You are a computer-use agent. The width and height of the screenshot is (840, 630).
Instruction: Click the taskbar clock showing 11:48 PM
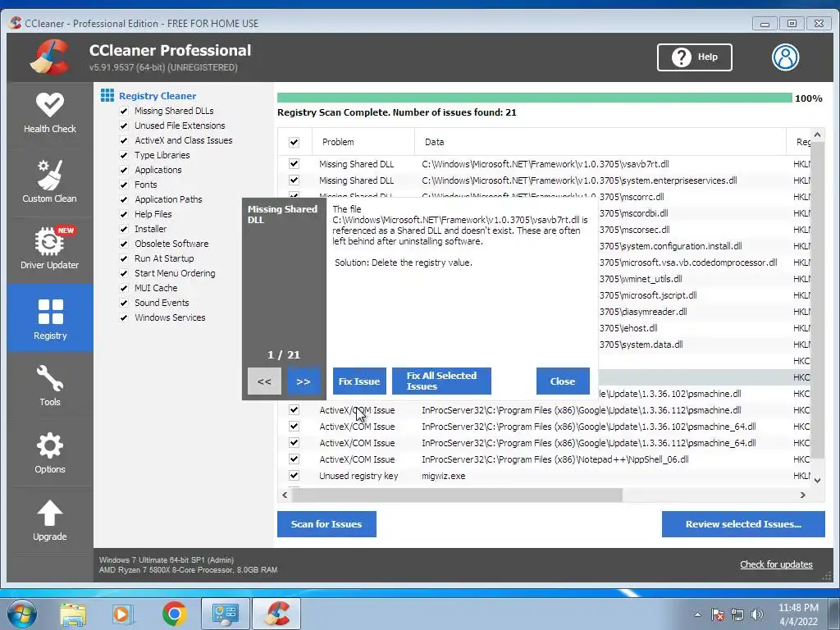[x=798, y=614]
